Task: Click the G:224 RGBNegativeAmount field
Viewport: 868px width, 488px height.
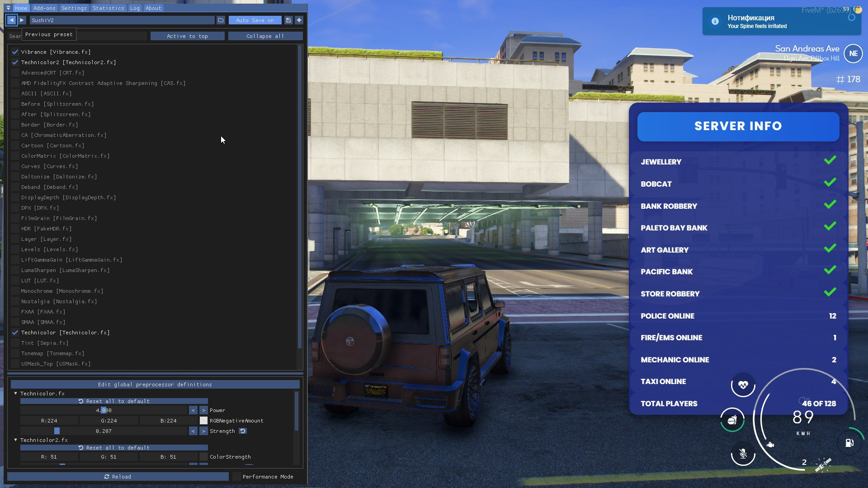Action: coord(108,421)
